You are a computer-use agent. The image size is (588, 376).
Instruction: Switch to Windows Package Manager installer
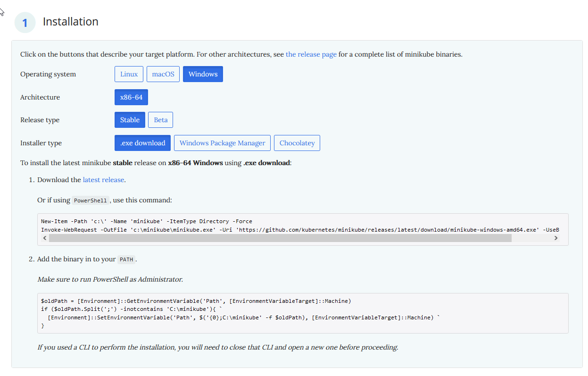[222, 143]
